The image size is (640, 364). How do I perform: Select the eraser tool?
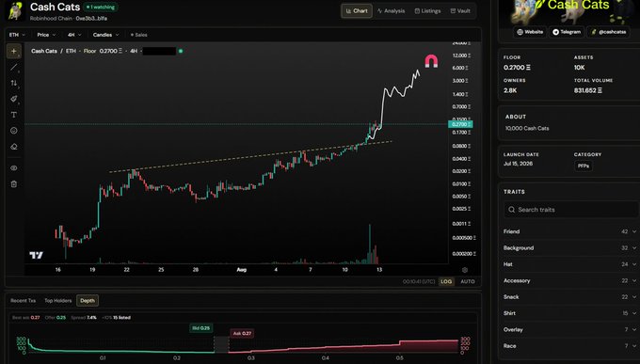click(14, 147)
